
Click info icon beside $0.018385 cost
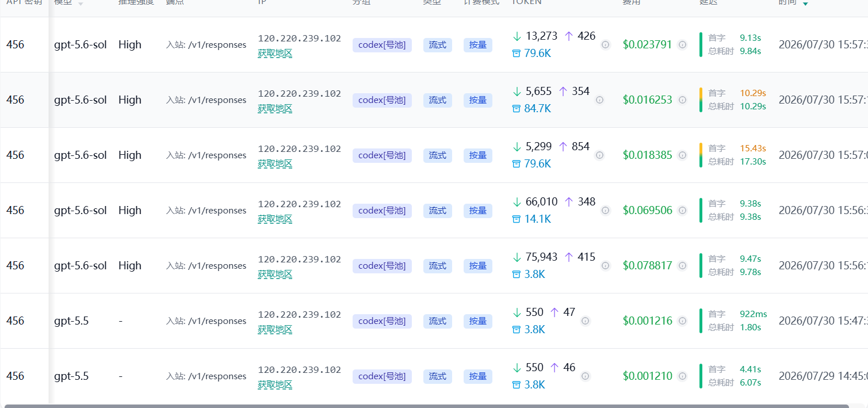tap(682, 155)
